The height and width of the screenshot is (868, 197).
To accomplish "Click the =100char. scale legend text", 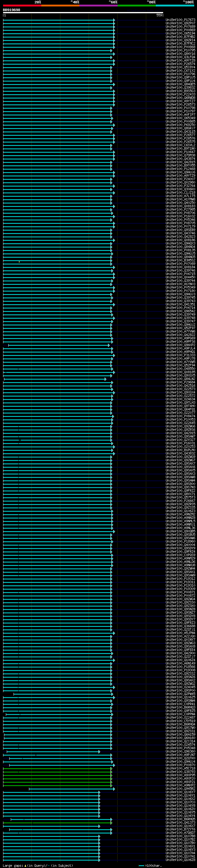I will point(153,866).
